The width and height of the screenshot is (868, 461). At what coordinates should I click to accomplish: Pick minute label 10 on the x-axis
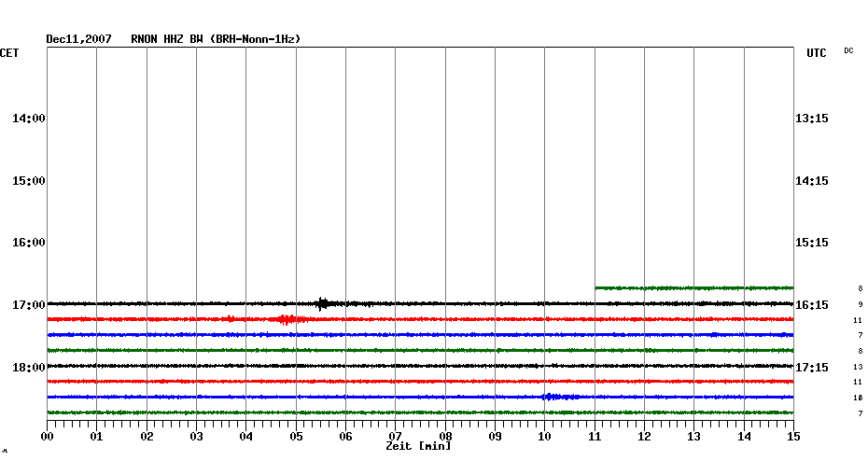pos(545,437)
